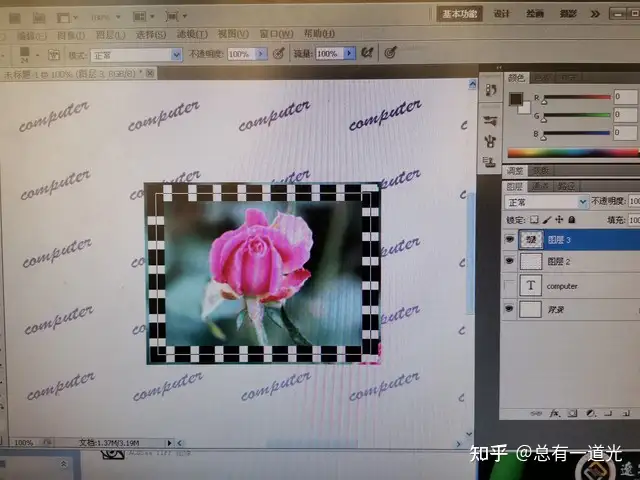Switch to the 蒙版 masks tab
Screen dimensions: 640x480
[x=541, y=171]
